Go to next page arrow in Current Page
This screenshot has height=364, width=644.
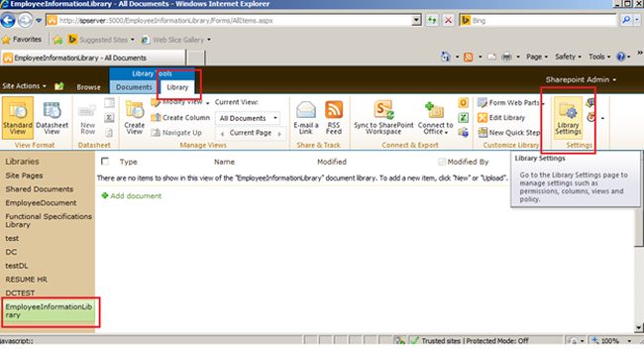click(x=279, y=133)
